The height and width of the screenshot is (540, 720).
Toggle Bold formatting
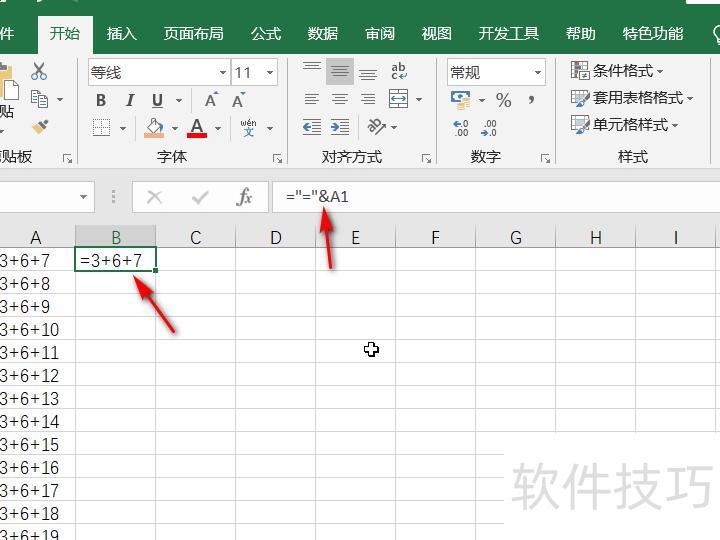(x=101, y=100)
